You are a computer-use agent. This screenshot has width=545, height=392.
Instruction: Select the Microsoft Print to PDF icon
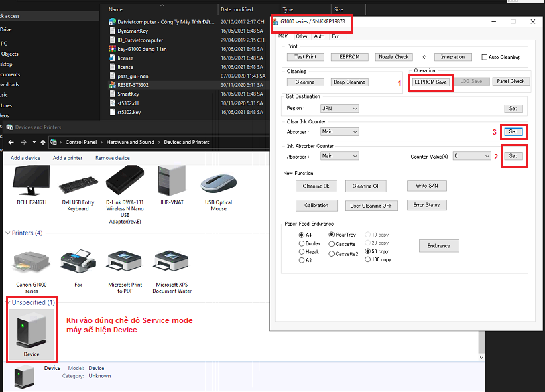(125, 261)
